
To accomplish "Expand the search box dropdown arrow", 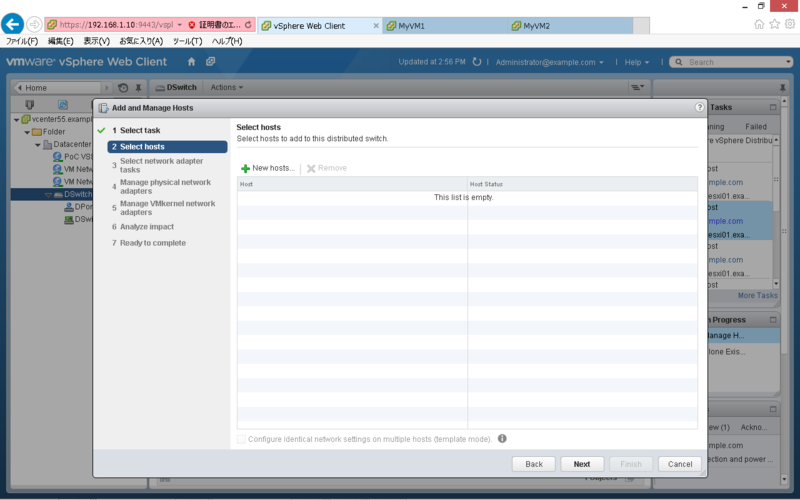I will click(788, 62).
